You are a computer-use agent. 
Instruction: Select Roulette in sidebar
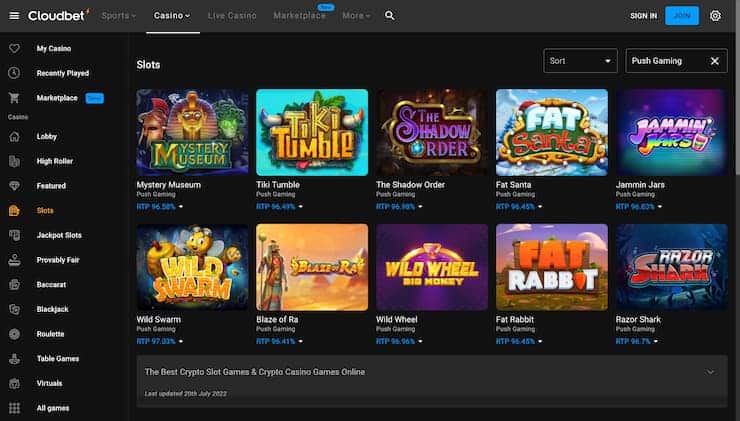50,334
